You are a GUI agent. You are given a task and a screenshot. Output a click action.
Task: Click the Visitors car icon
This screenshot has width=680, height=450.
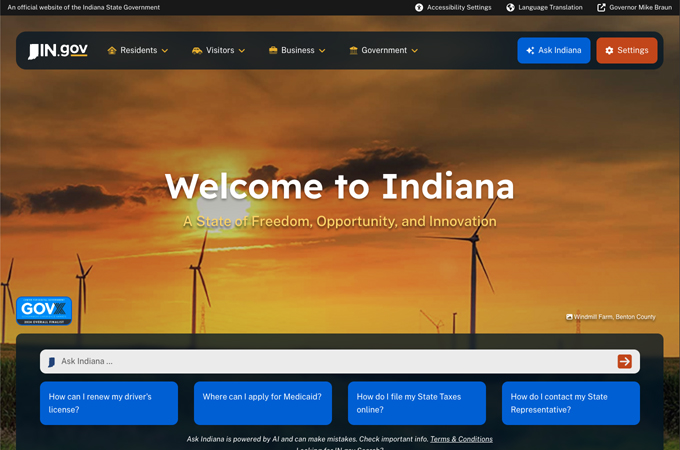coord(197,50)
